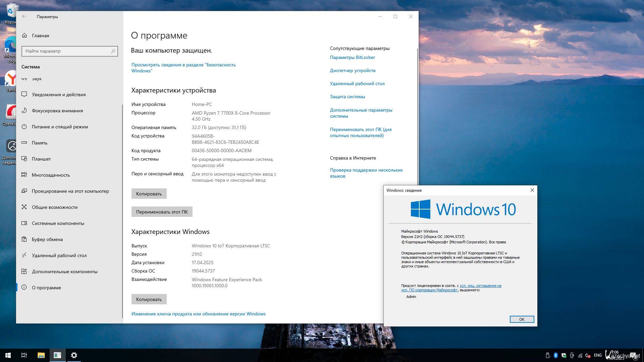The image size is (644, 362).
Task: Click the Multitasking (Многозадачность) icon
Action: (24, 175)
